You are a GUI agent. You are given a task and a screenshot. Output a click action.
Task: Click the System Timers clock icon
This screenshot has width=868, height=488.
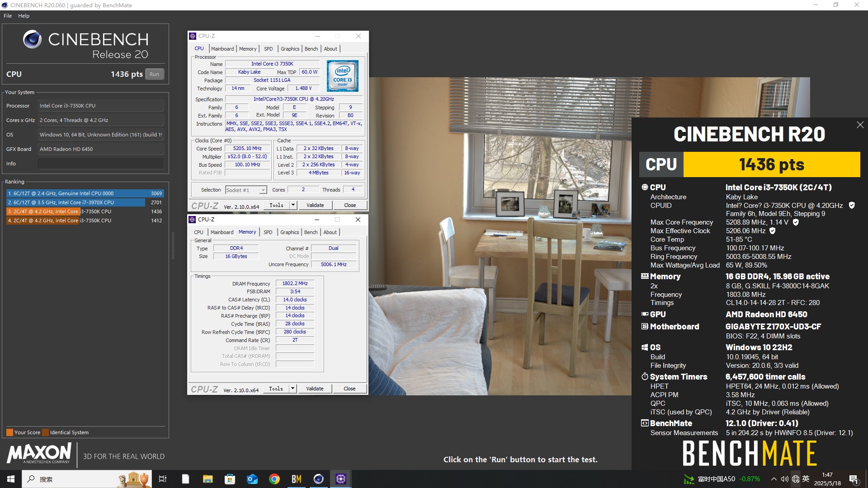645,376
